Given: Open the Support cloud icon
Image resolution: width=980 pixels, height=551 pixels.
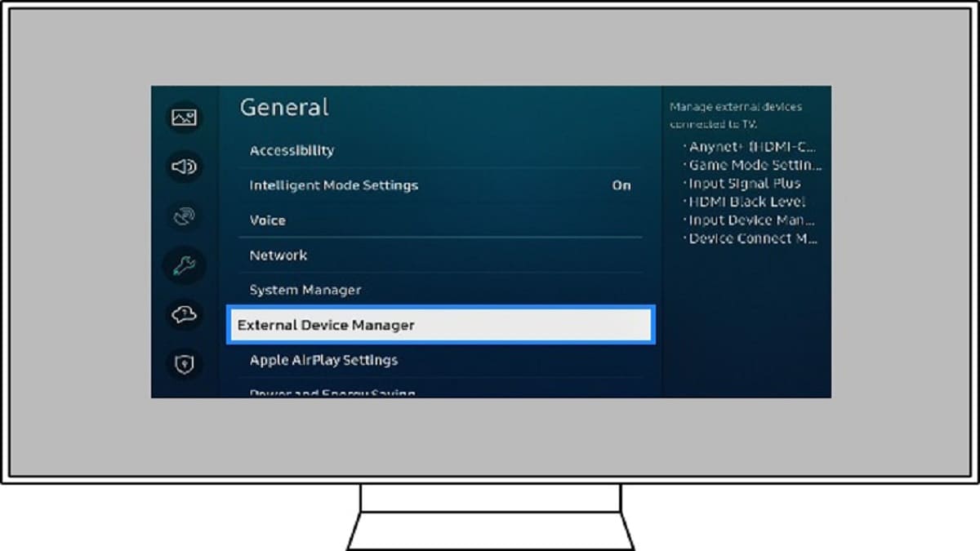Looking at the screenshot, I should [184, 315].
